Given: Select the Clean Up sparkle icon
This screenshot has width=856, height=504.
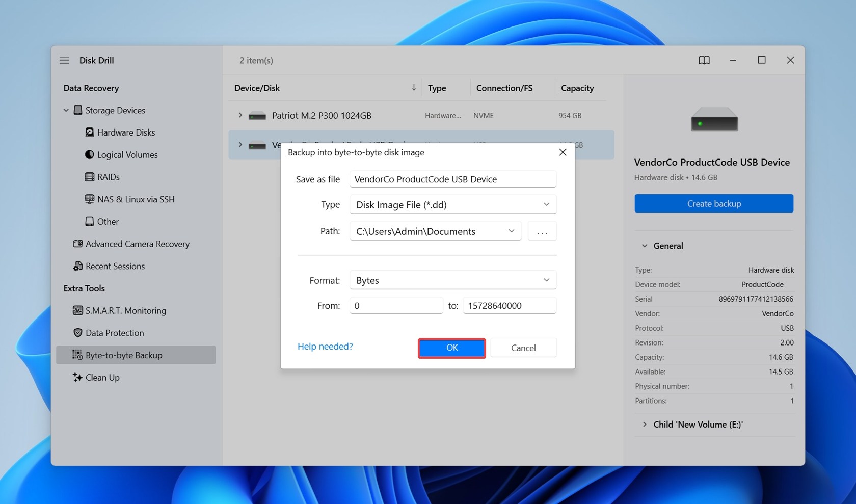Looking at the screenshot, I should [77, 377].
